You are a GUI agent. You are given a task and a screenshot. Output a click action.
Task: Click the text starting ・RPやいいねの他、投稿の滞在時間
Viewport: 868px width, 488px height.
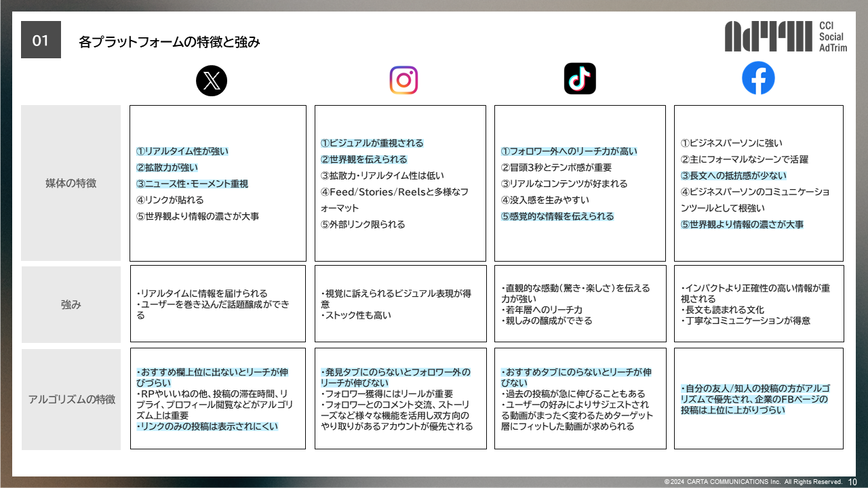[x=214, y=405]
